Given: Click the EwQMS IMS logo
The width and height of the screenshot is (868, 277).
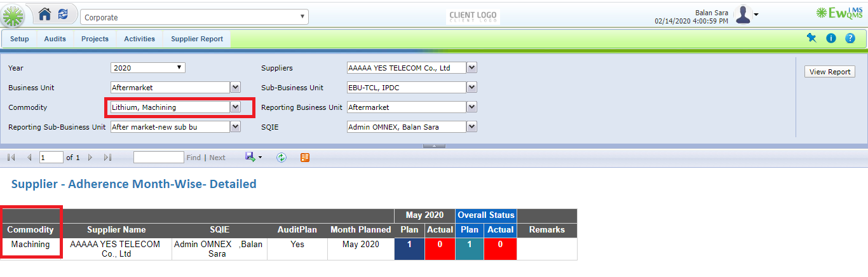Looking at the screenshot, I should pyautogui.click(x=839, y=13).
